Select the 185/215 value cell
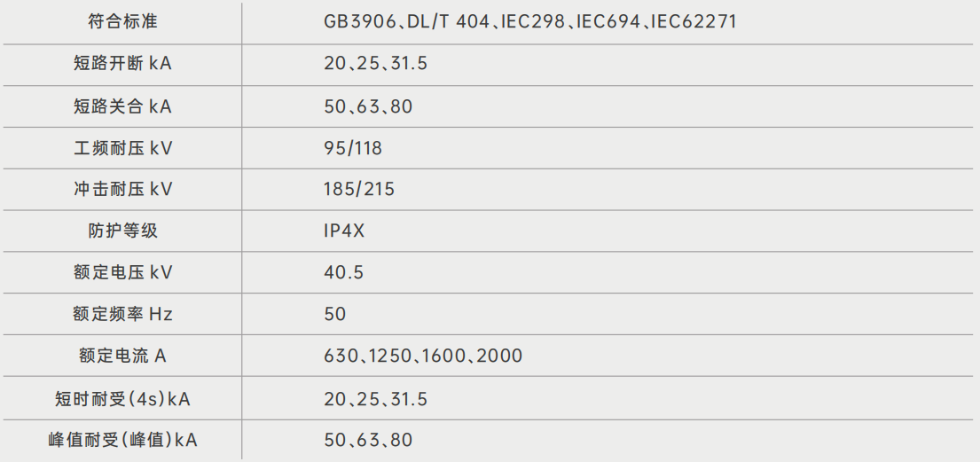 coord(359,190)
